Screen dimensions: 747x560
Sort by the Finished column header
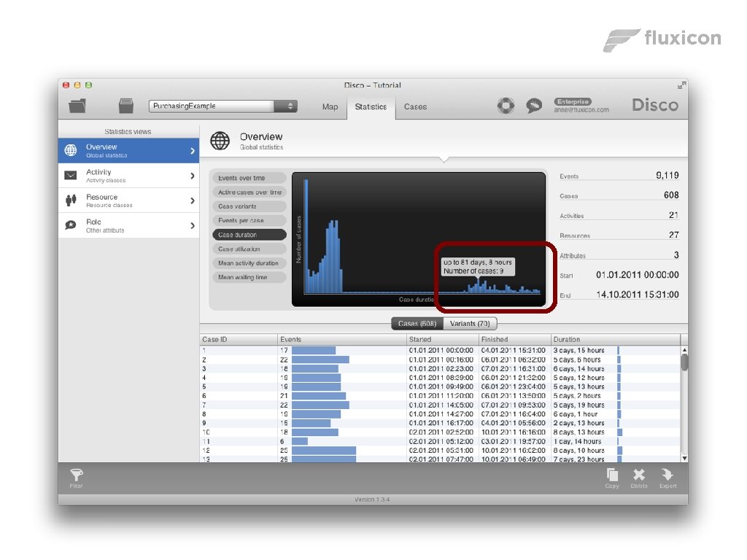click(515, 340)
